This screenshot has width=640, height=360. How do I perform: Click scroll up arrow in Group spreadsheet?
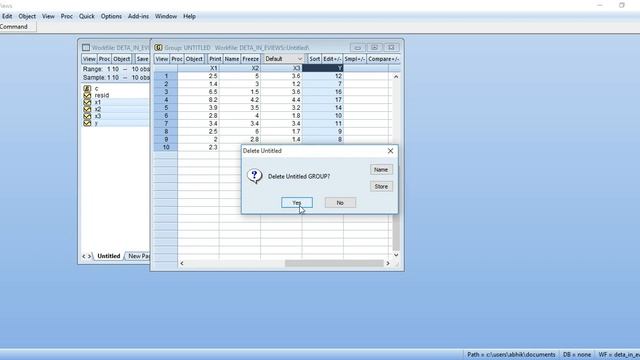tap(396, 77)
